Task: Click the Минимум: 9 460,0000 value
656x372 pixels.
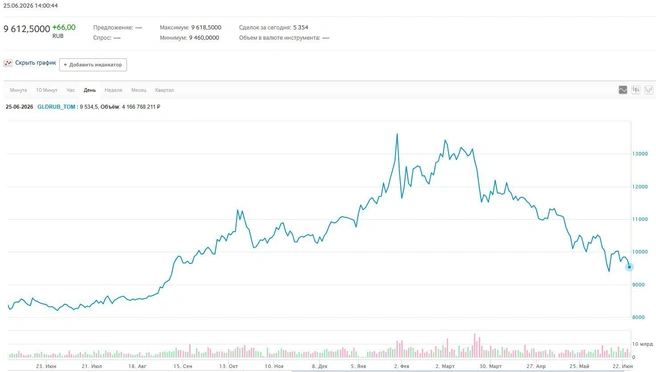Action: pos(189,38)
